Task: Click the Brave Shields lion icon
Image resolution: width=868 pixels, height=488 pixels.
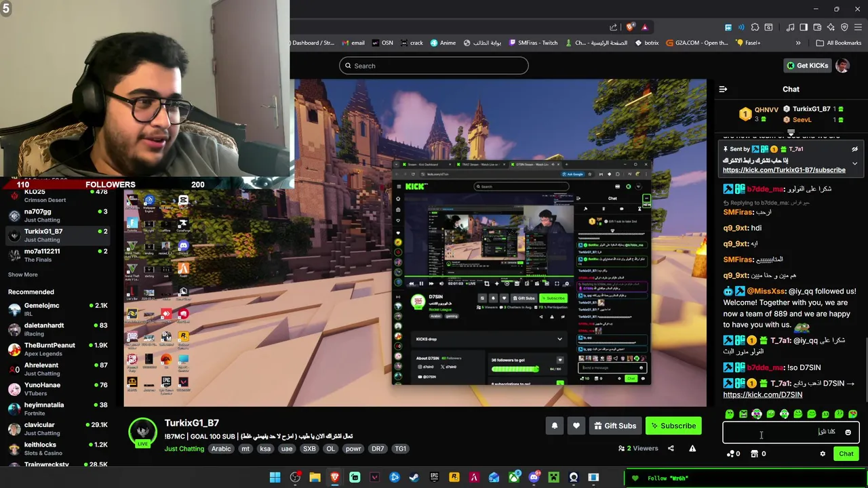Action: (x=629, y=27)
